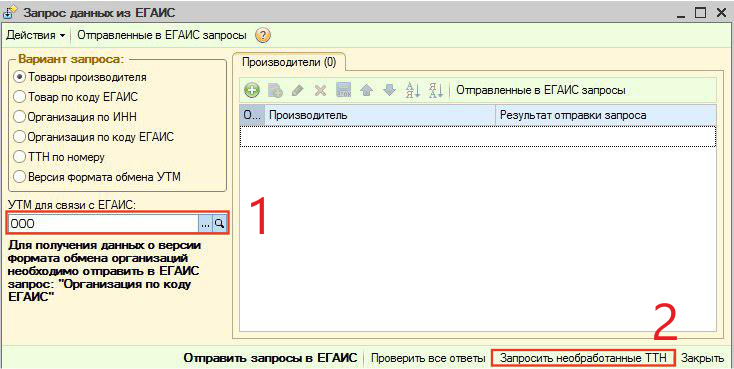734x369 pixels.
Task: Click the Закрыть button
Action: pyautogui.click(x=702, y=358)
